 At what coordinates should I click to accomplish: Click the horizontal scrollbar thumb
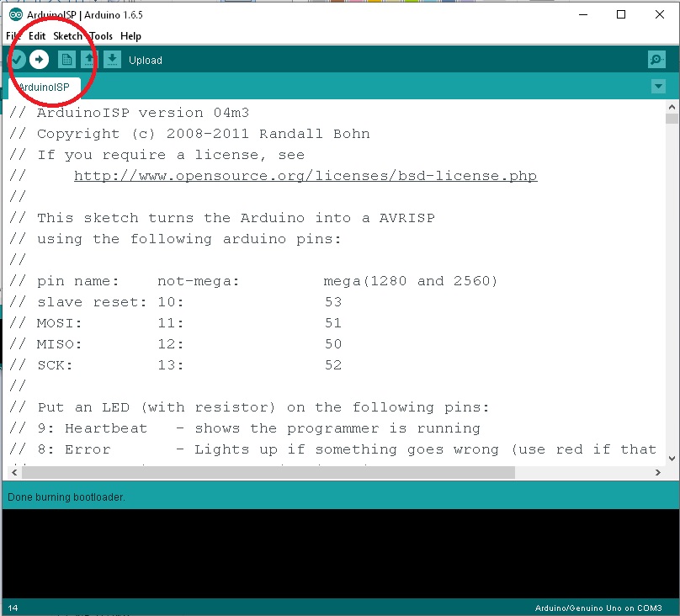tap(268, 472)
